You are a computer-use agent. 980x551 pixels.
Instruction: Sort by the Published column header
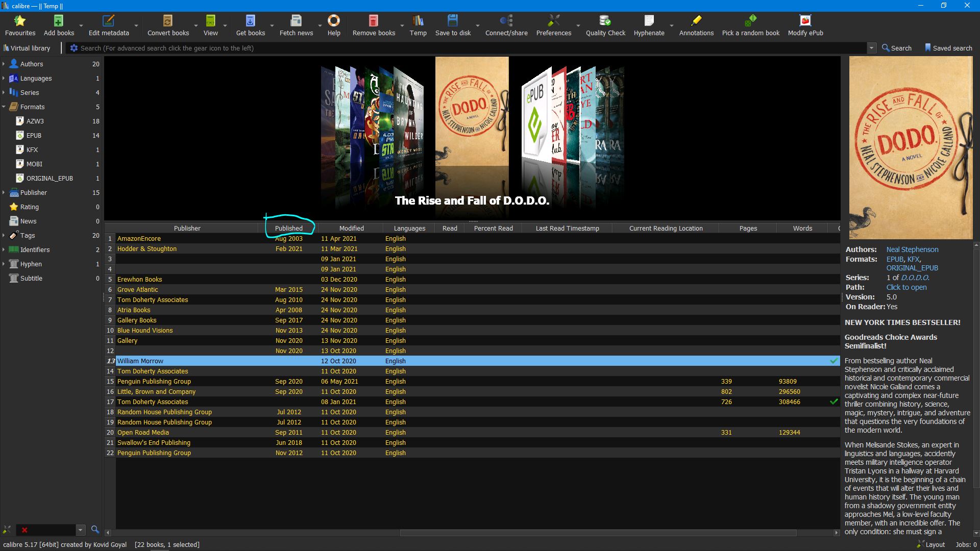pos(288,228)
